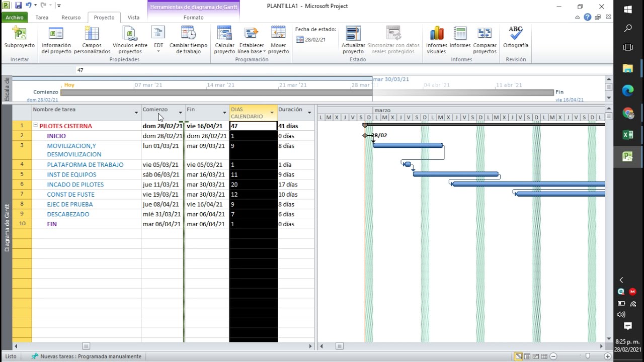644x362 pixels.
Task: Click Nuevas tareas: Programada manualmente
Action: [86, 356]
